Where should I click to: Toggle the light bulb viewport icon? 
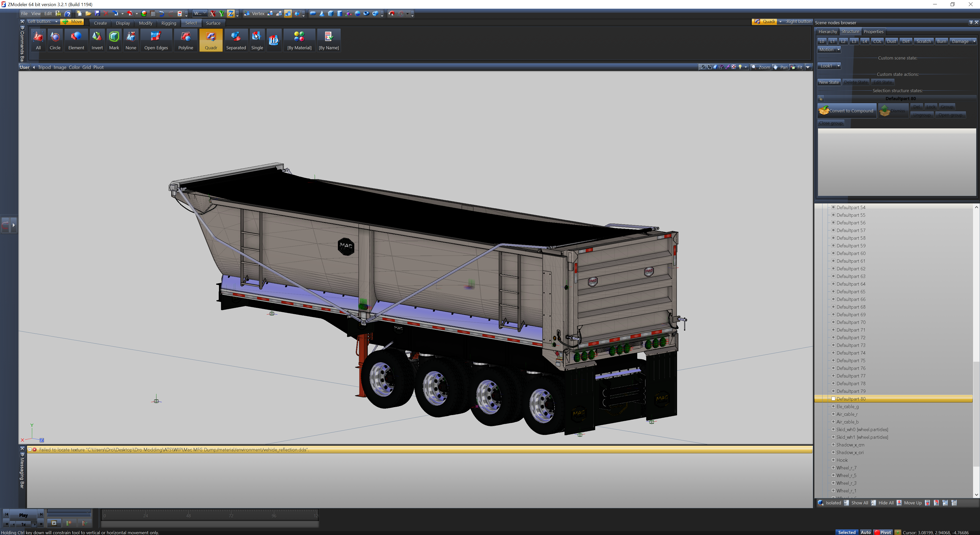pyautogui.click(x=740, y=67)
